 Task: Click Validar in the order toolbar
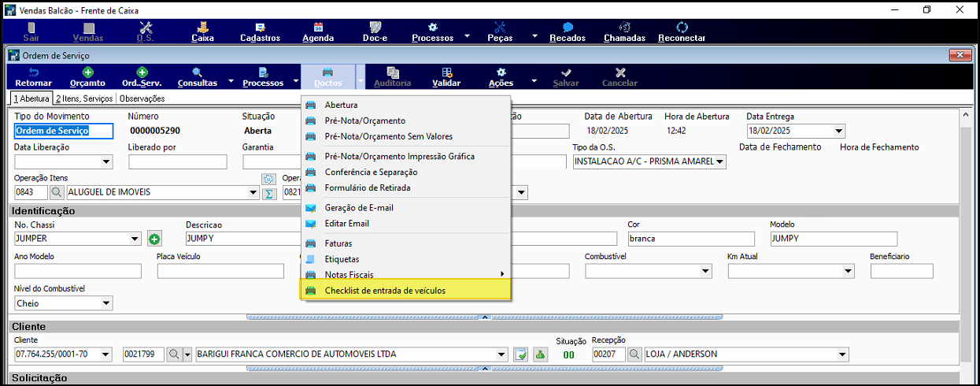(446, 77)
